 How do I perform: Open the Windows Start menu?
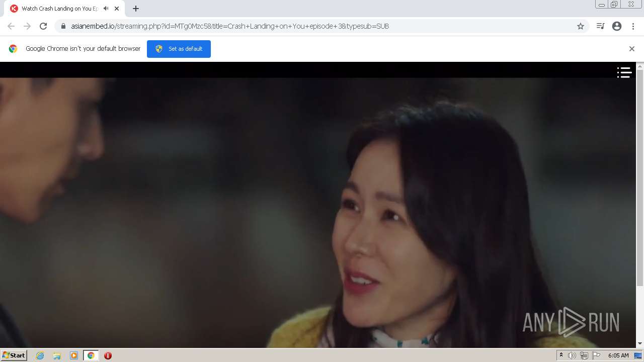14,355
